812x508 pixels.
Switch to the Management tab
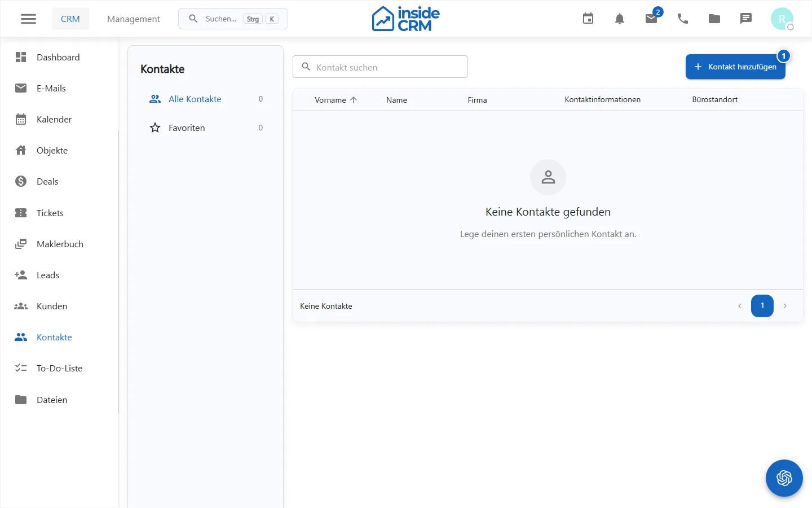[134, 19]
